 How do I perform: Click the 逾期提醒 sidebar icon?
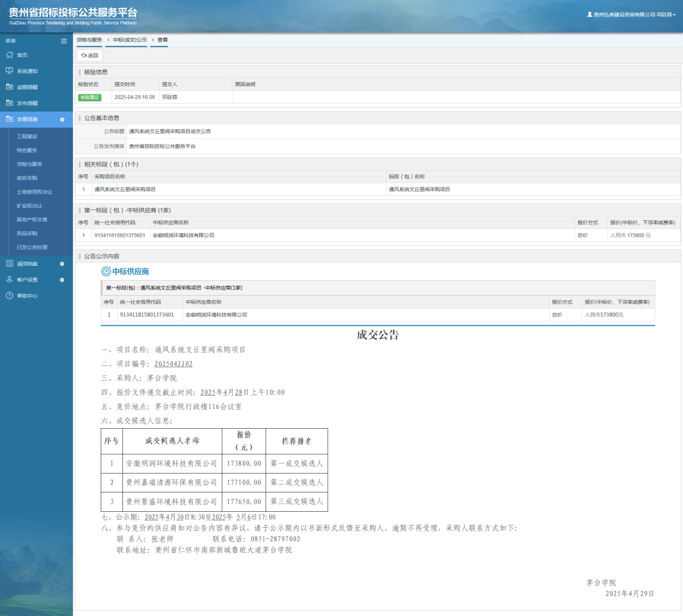(x=9, y=87)
